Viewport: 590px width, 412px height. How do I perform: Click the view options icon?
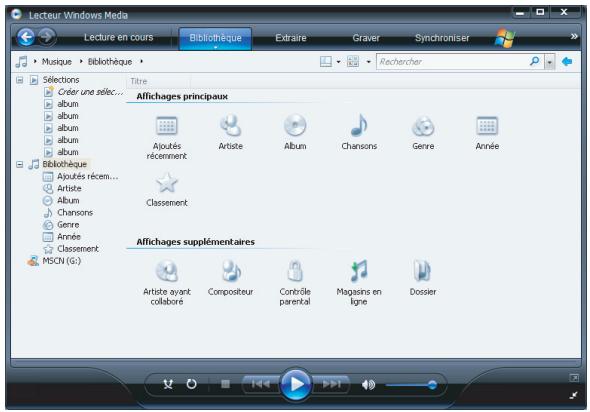[353, 62]
